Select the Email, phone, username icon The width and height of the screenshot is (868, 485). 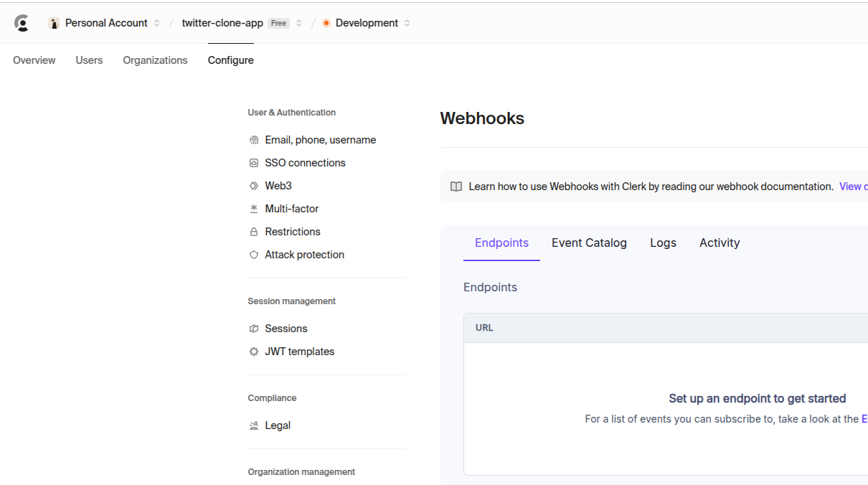tap(254, 139)
